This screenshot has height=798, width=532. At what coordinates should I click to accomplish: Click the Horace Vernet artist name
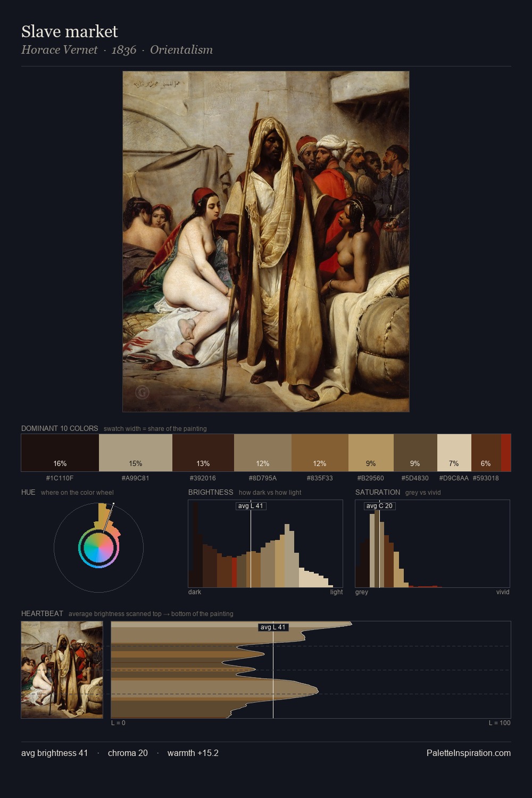pos(60,49)
